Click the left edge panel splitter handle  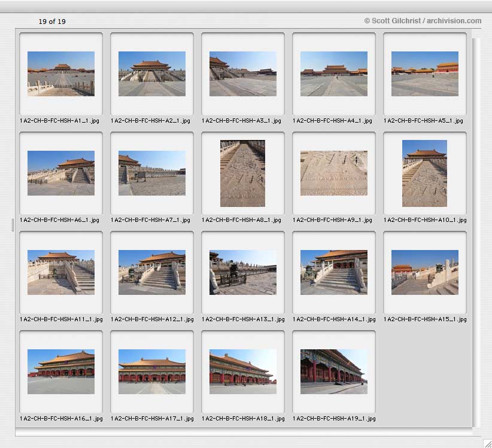coord(13,225)
